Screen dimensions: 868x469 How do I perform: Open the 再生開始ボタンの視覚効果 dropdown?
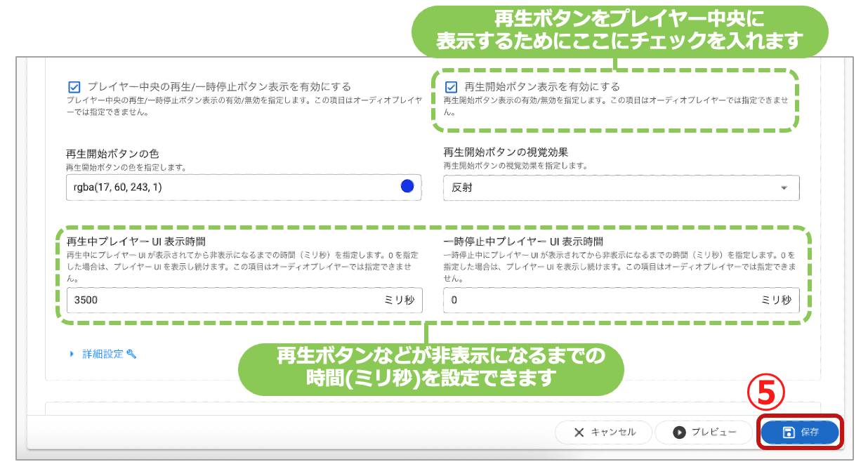[x=621, y=188]
